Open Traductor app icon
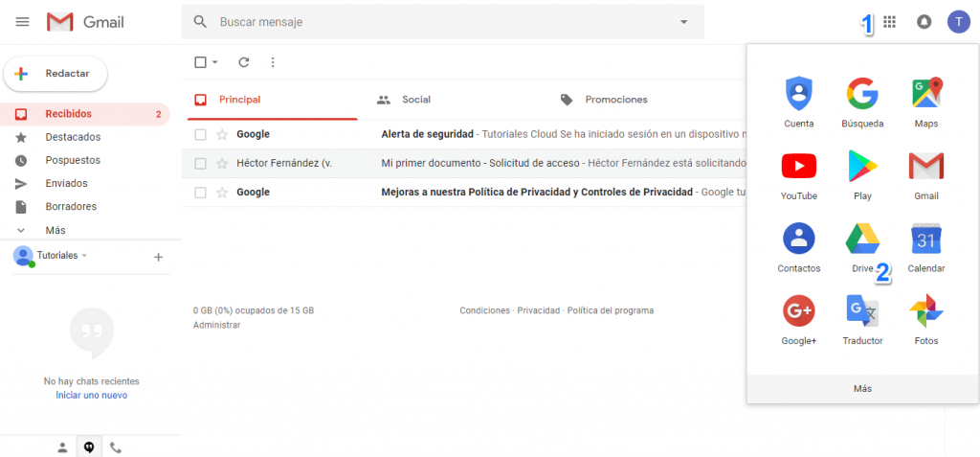The image size is (980, 457). pyautogui.click(x=862, y=311)
